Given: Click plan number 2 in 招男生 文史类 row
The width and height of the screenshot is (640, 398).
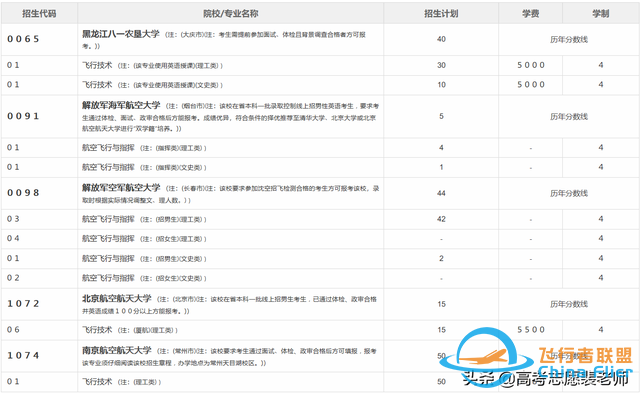Looking at the screenshot, I should [x=441, y=258].
